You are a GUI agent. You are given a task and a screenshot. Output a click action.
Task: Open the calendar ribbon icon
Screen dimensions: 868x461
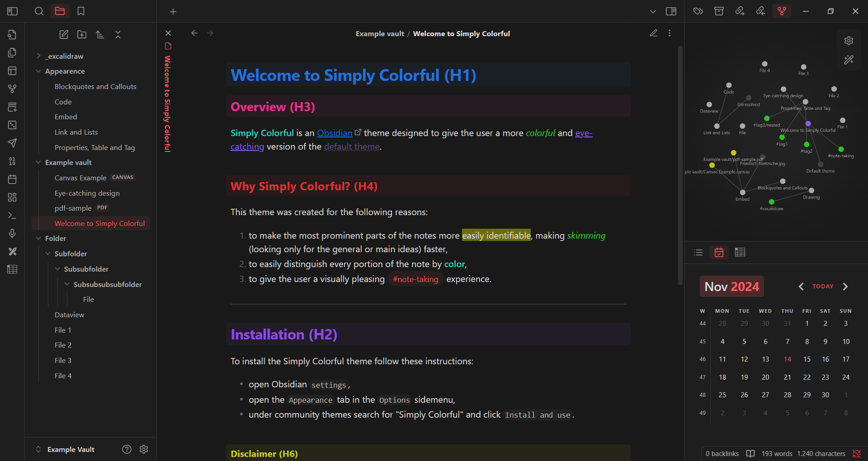point(12,179)
